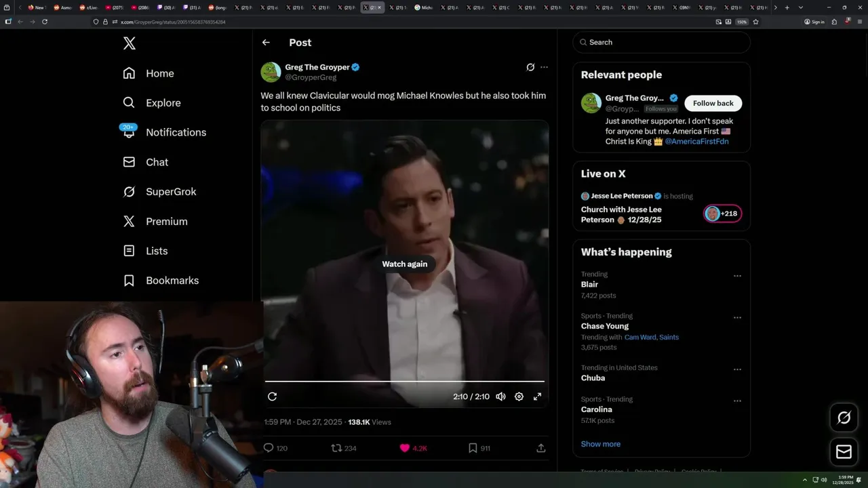Click Grok explain icon on the post
This screenshot has height=488, width=868.
[x=530, y=67]
